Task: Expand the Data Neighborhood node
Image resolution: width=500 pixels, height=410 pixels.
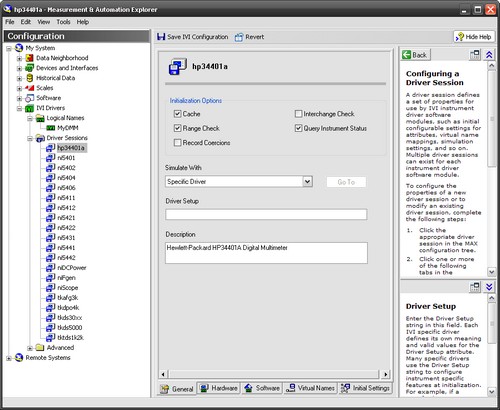Action: point(19,59)
